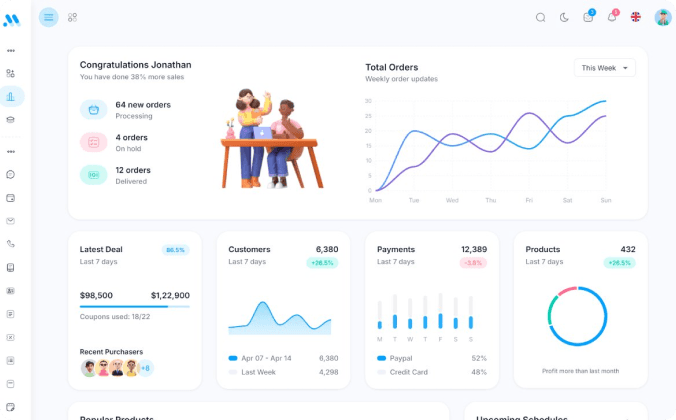This screenshot has width=676, height=420.
Task: Click the +8 more purchasers bubble
Action: 146,368
